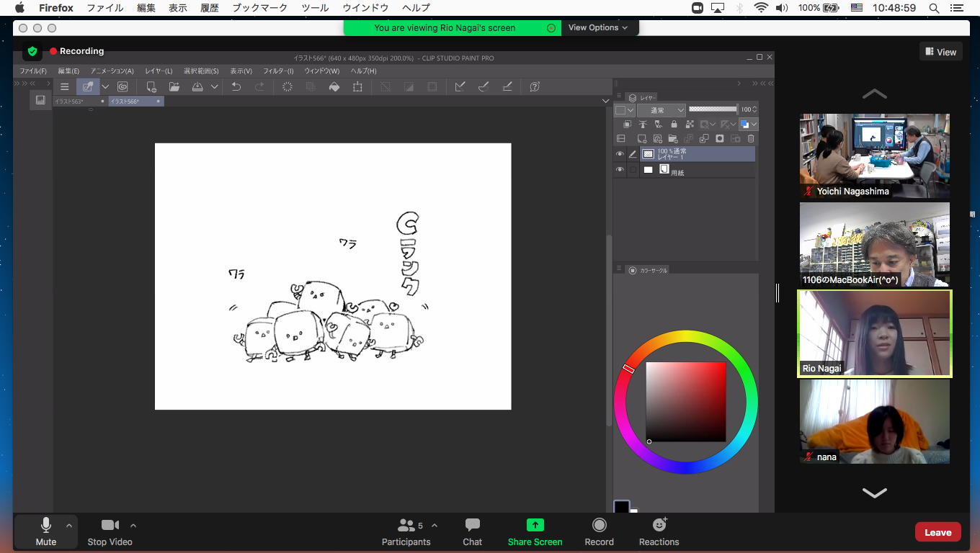Hide レイヤー 1 using eye icon
Screen dimensions: 980x553
(620, 154)
